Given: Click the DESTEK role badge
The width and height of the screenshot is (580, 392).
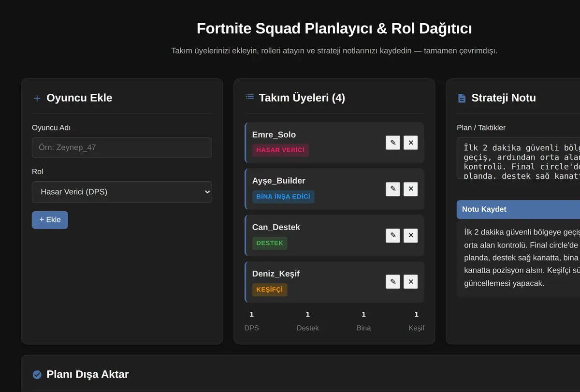Looking at the screenshot, I should pyautogui.click(x=270, y=243).
